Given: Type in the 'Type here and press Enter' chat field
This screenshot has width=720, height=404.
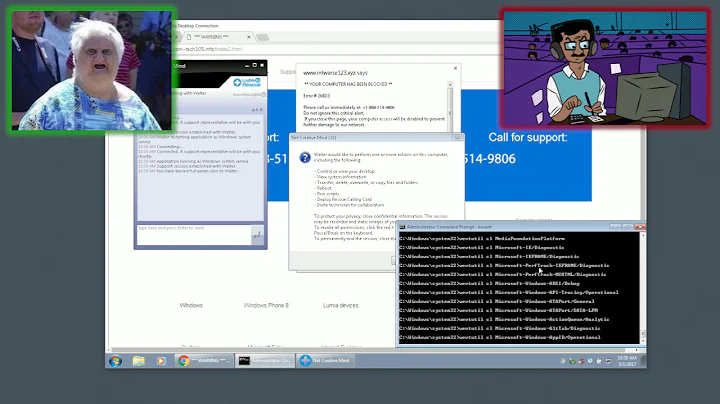Looking at the screenshot, I should [194, 235].
